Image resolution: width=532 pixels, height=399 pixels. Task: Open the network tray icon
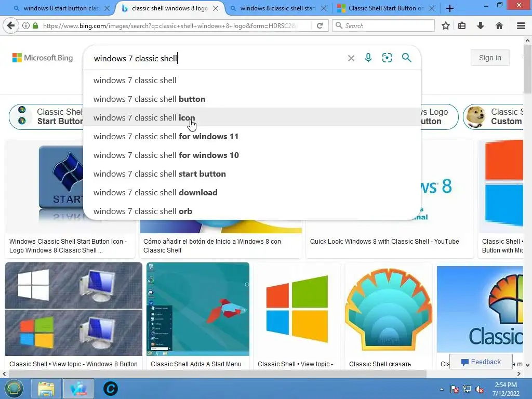pos(467,389)
